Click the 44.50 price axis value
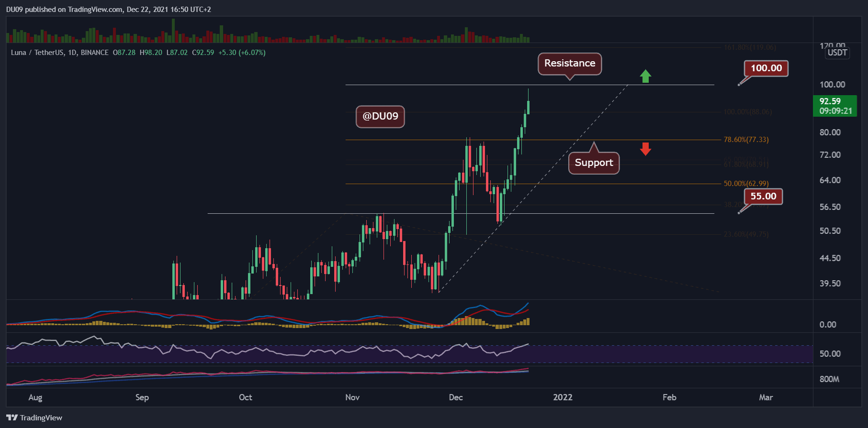 (x=830, y=258)
